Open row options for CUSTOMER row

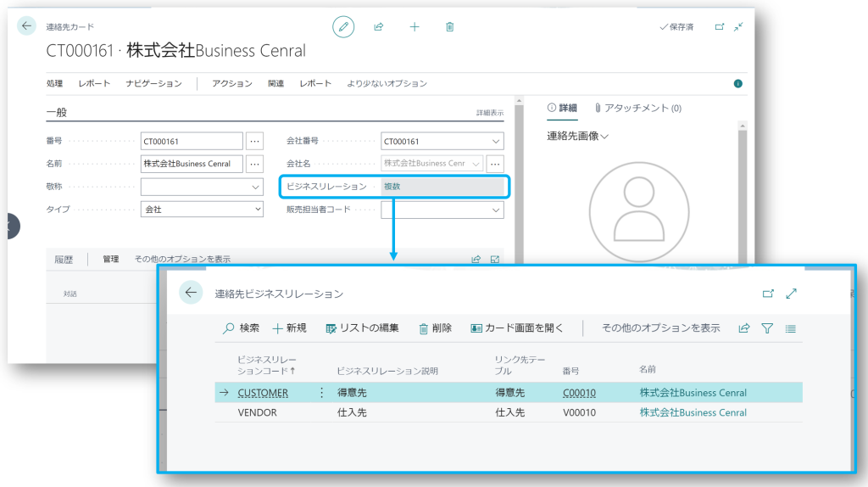tap(321, 392)
